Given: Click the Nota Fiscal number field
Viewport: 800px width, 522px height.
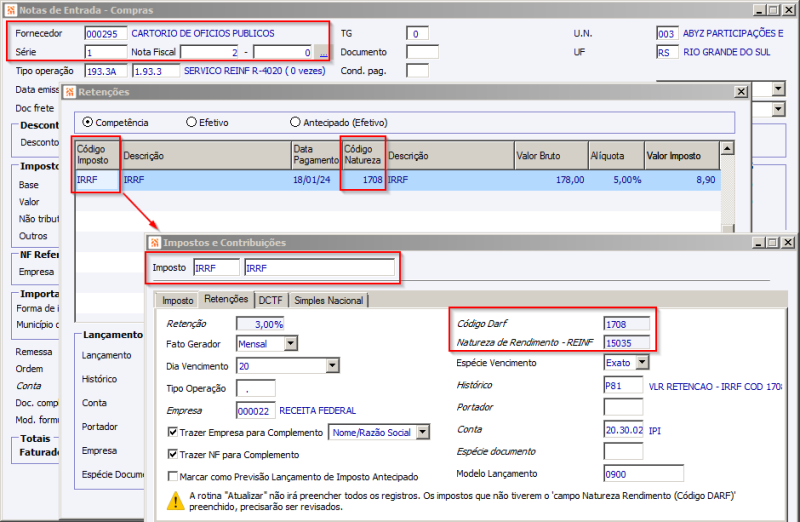Looking at the screenshot, I should point(210,52).
